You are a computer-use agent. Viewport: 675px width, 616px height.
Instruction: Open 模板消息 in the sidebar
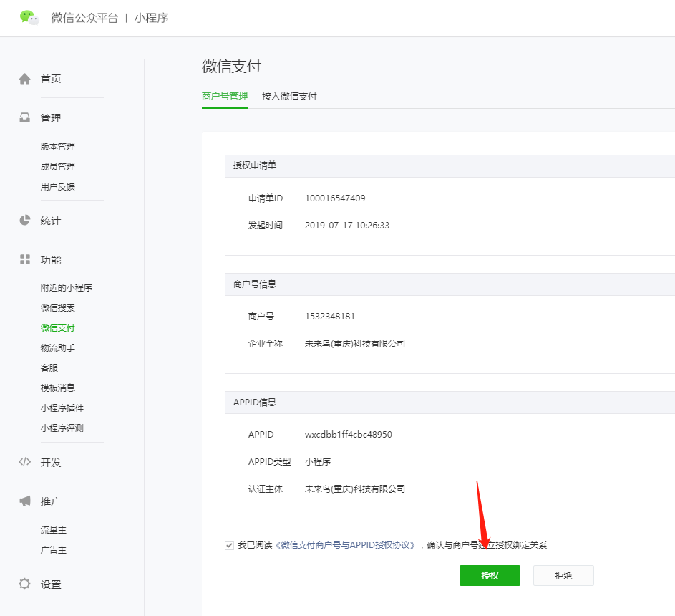[x=58, y=388]
